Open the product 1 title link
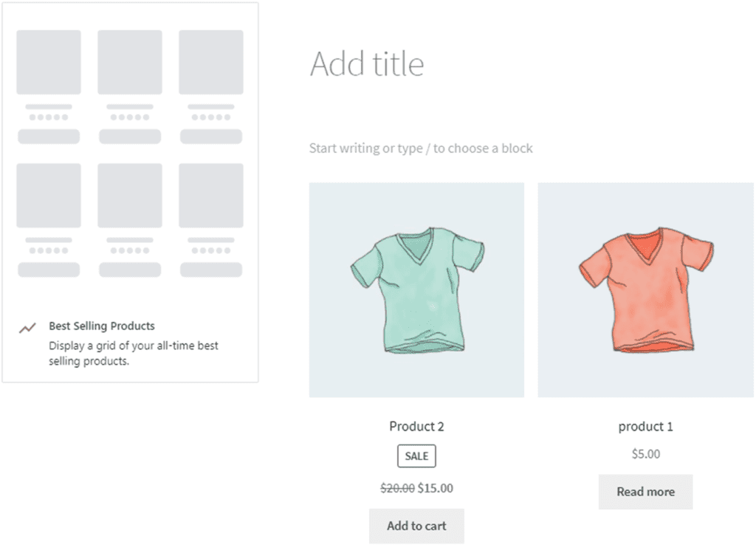This screenshot has width=756, height=553. 645,426
